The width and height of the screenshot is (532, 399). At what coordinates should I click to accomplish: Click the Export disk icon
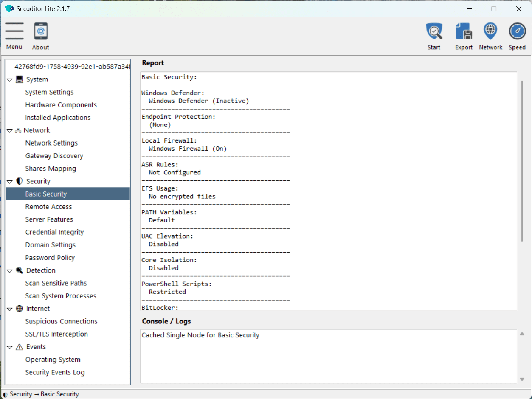[x=464, y=31]
